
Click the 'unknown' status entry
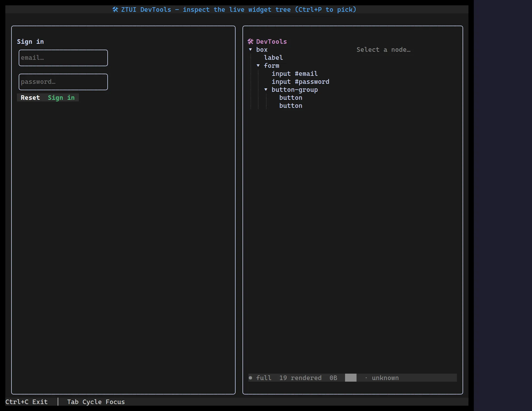point(385,378)
